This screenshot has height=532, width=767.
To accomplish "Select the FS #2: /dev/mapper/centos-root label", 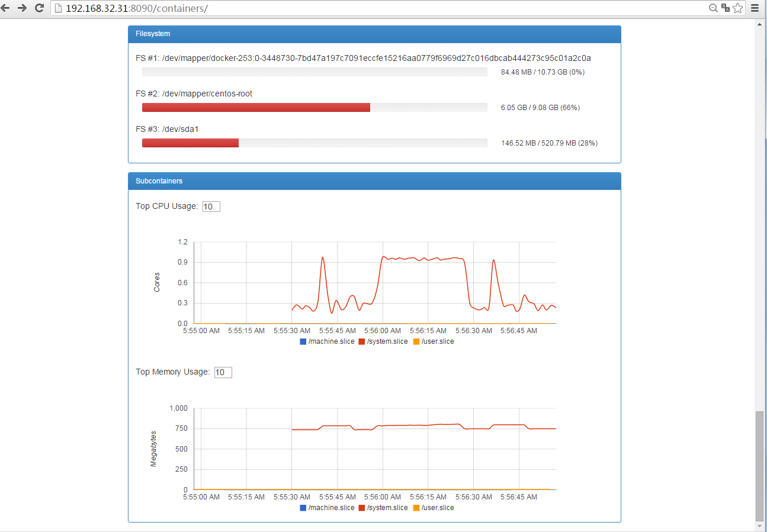I will 194,93.
